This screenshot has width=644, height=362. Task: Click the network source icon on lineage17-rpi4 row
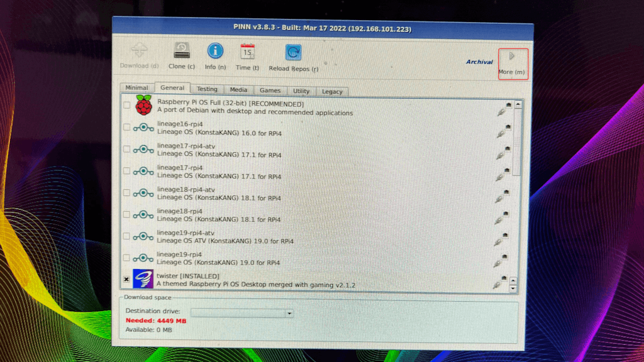pos(502,175)
